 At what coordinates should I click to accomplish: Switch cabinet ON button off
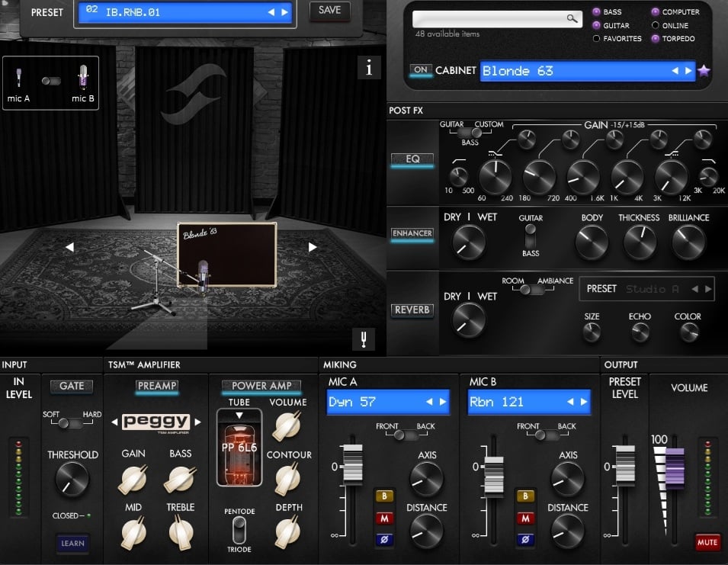pyautogui.click(x=421, y=70)
